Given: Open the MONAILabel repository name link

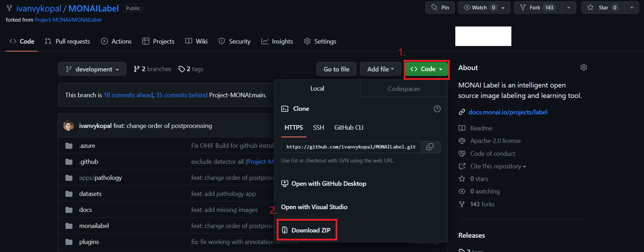Looking at the screenshot, I should tap(94, 8).
